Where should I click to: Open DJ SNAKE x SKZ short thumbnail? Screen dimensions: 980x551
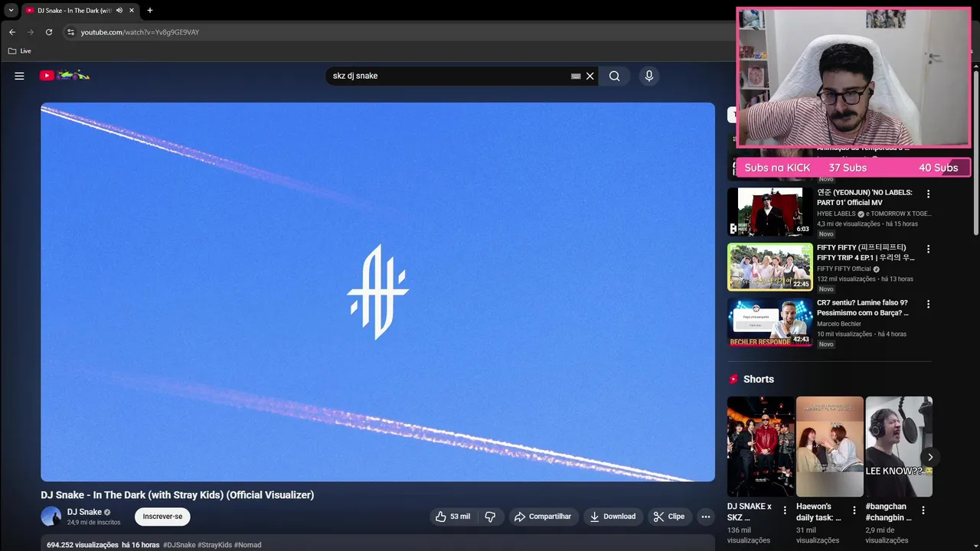tap(761, 446)
